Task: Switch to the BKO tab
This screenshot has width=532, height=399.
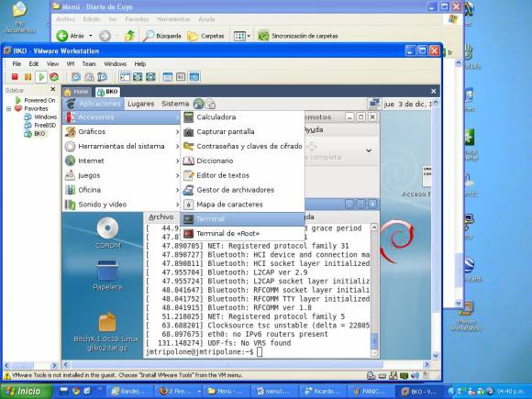Action: pos(107,92)
